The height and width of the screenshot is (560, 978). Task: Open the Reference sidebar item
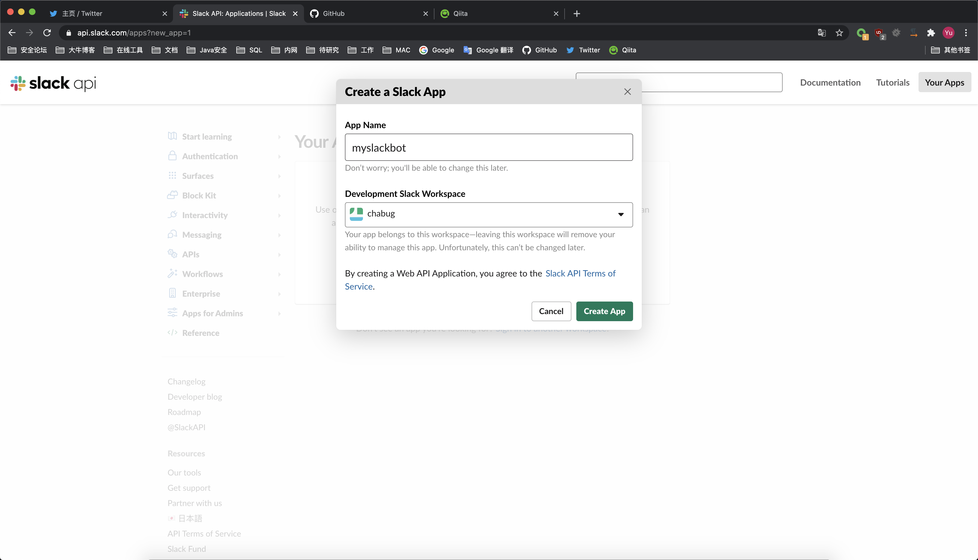click(193, 333)
